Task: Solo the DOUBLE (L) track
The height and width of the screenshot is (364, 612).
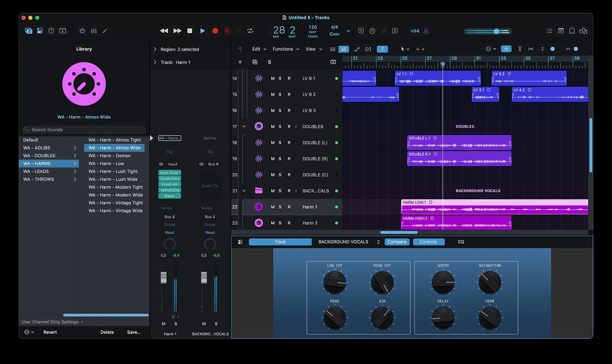Action: coord(280,143)
